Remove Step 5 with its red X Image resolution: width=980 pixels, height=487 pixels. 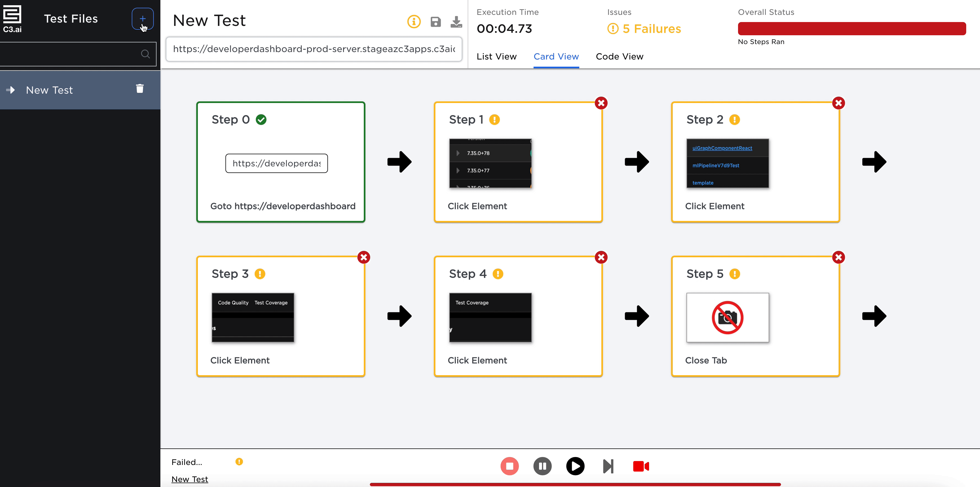pyautogui.click(x=838, y=257)
